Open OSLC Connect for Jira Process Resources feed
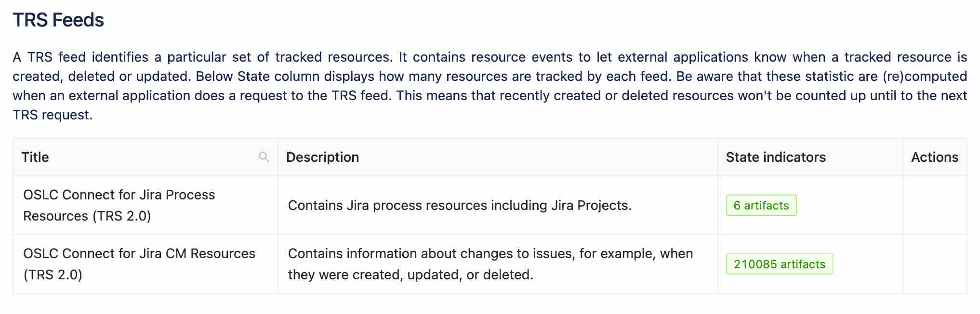The width and height of the screenshot is (980, 314). (x=119, y=205)
